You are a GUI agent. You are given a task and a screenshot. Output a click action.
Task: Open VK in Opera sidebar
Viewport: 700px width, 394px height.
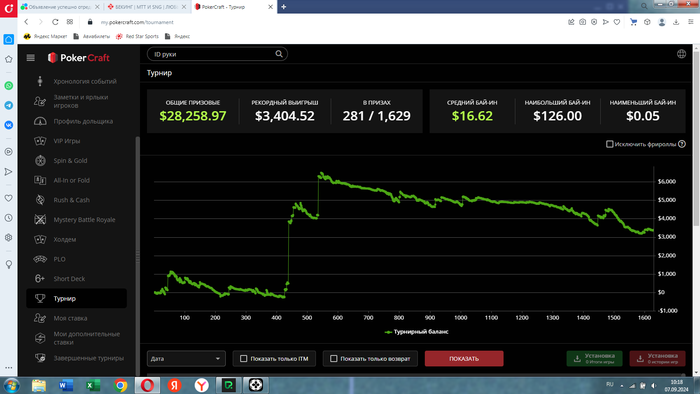pos(8,125)
